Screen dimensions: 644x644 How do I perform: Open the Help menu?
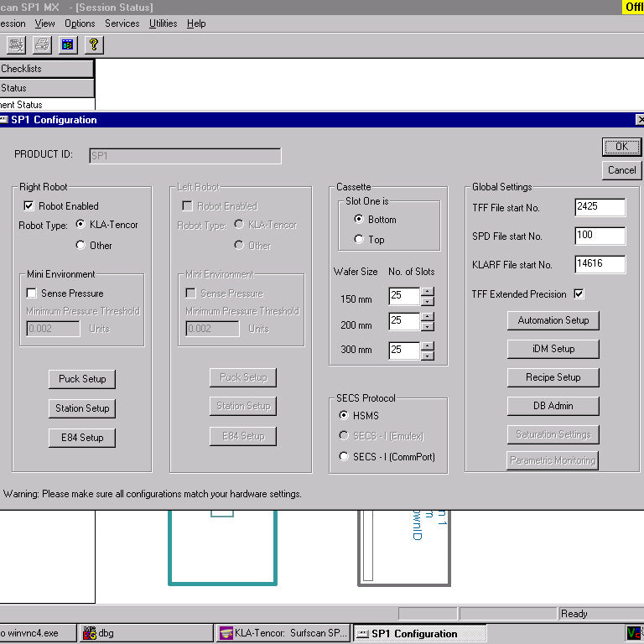point(196,23)
